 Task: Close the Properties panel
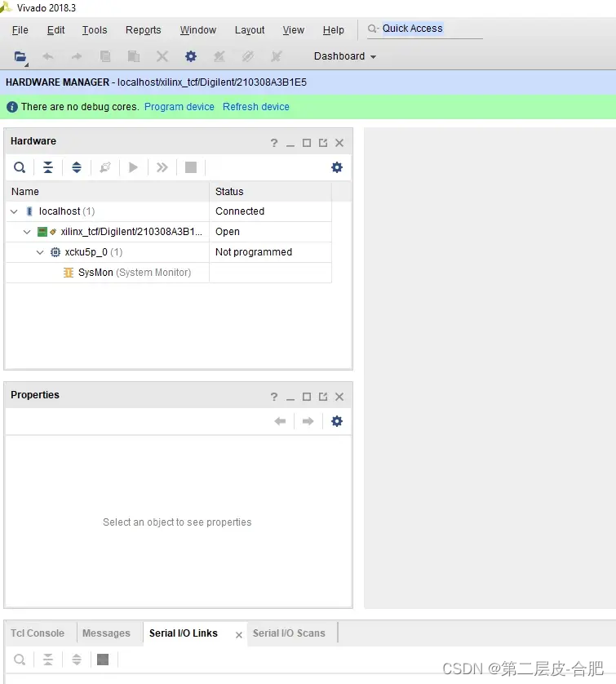(x=339, y=397)
